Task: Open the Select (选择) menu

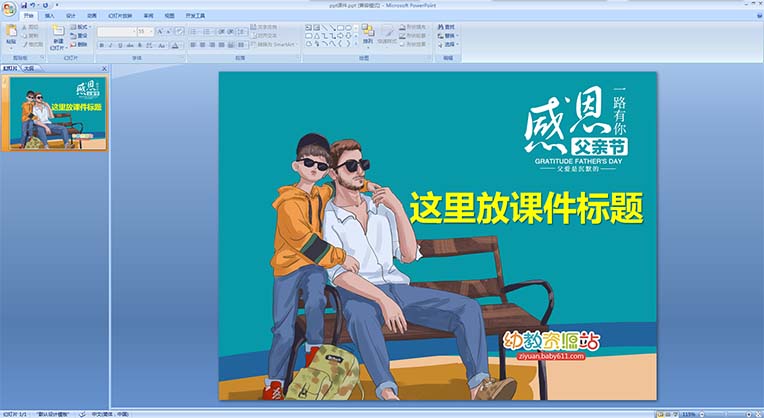Action: click(448, 44)
